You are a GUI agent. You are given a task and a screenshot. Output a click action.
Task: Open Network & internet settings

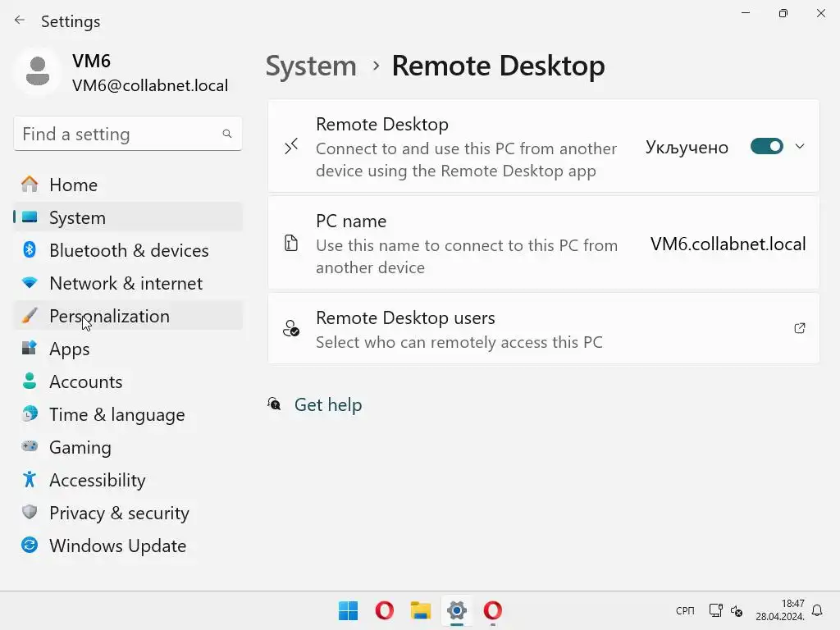127,282
